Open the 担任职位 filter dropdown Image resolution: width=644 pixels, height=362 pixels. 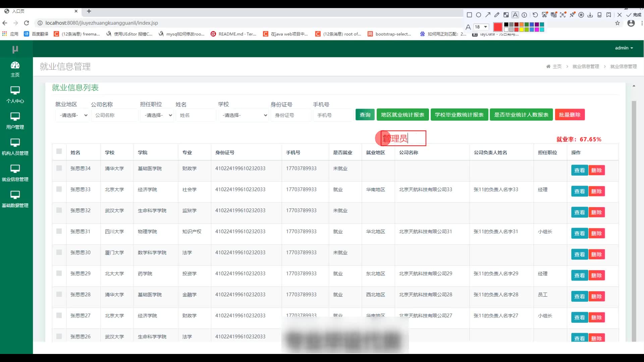click(x=157, y=115)
